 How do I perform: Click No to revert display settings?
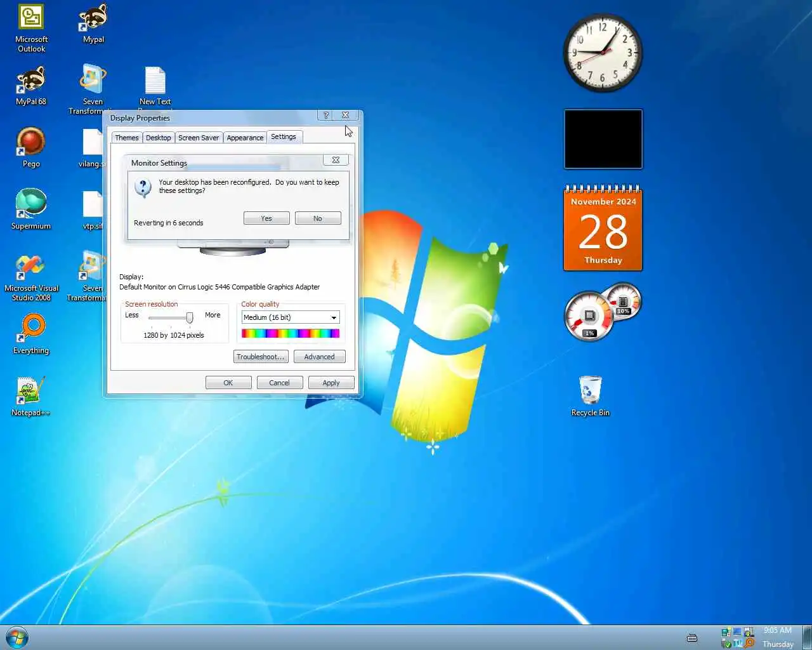318,218
